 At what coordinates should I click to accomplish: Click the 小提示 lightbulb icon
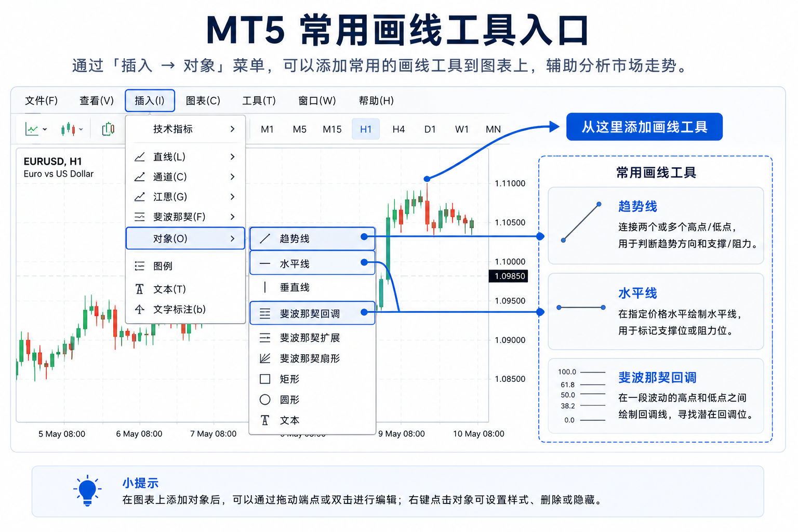click(x=87, y=490)
